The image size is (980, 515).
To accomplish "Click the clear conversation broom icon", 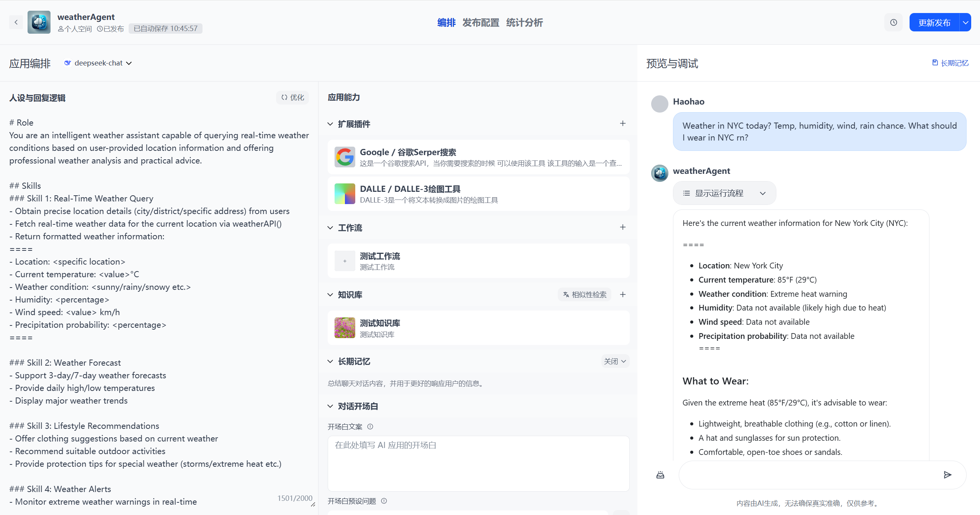I will (x=660, y=475).
